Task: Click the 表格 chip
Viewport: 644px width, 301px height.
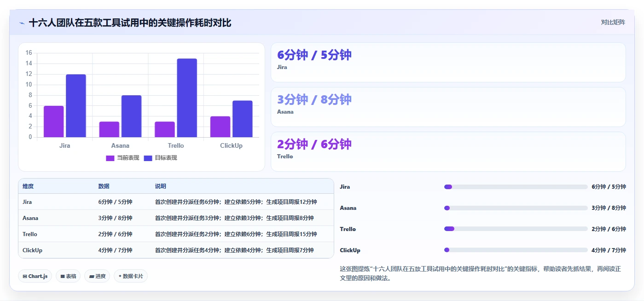Action: pyautogui.click(x=68, y=276)
